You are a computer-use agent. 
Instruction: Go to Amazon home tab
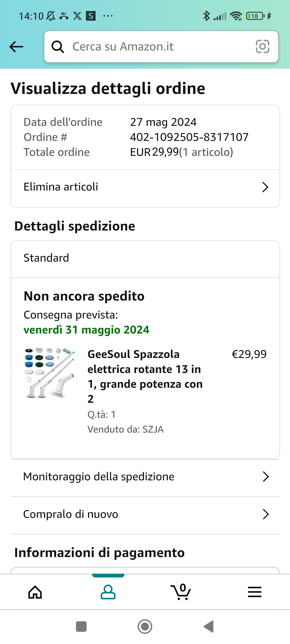pyautogui.click(x=35, y=592)
